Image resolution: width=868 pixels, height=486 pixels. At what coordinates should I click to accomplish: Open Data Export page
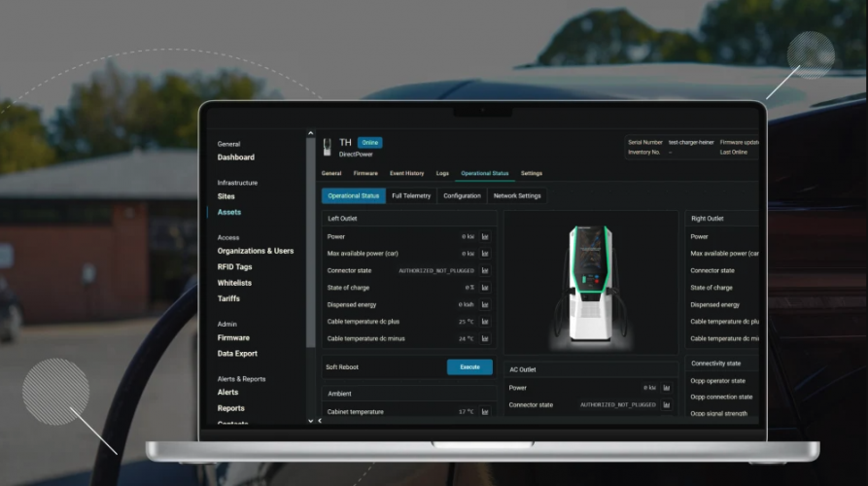pos(237,354)
